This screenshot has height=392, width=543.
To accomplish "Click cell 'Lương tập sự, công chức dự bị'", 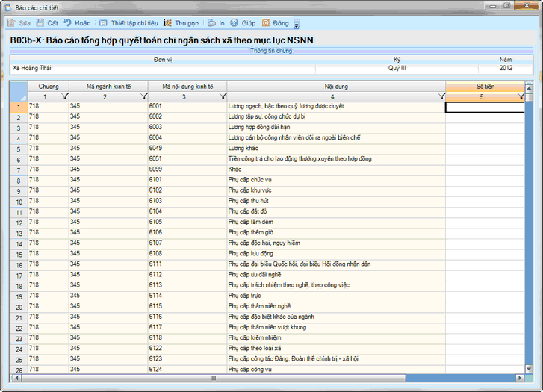I will click(336, 116).
